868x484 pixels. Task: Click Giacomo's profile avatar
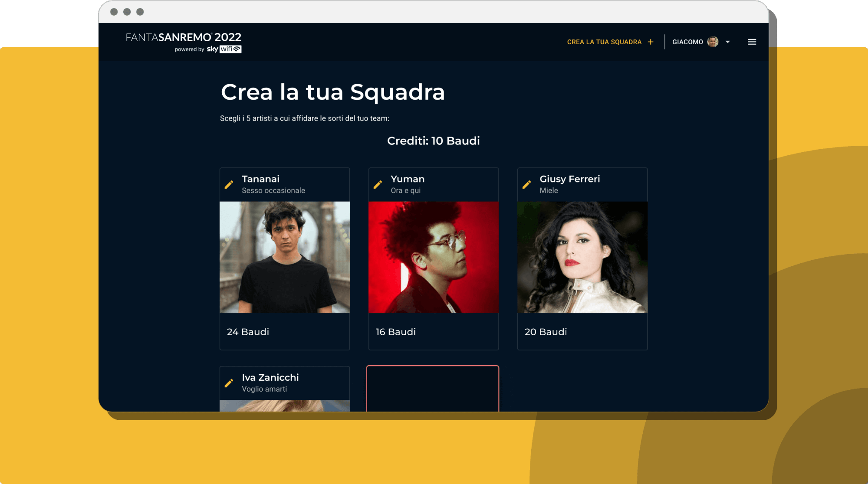tap(713, 42)
